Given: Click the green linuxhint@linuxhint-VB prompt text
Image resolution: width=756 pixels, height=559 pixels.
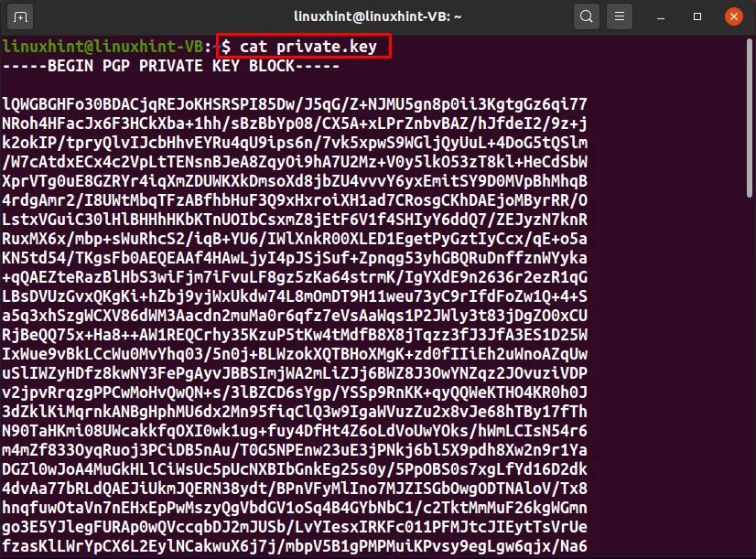Looking at the screenshot, I should point(103,47).
